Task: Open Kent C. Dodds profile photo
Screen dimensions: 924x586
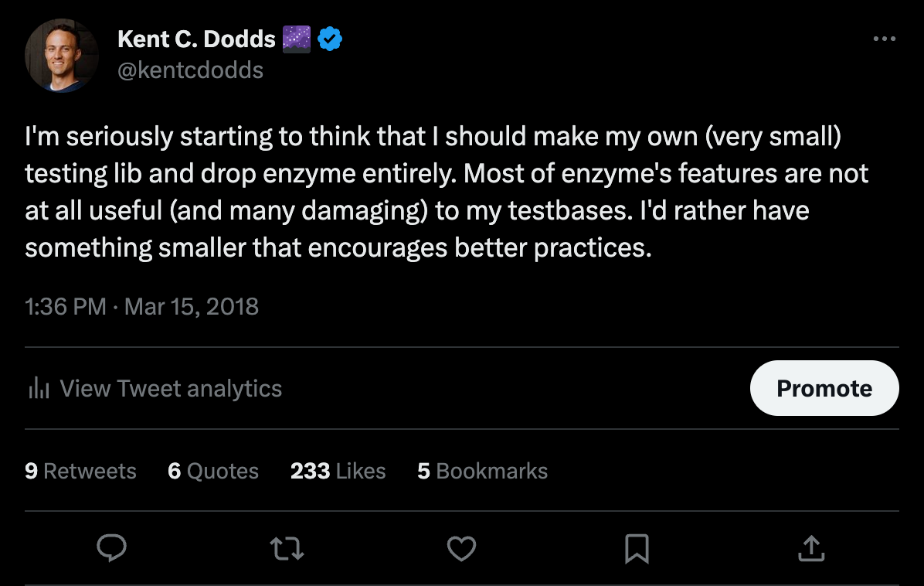Action: (x=62, y=56)
